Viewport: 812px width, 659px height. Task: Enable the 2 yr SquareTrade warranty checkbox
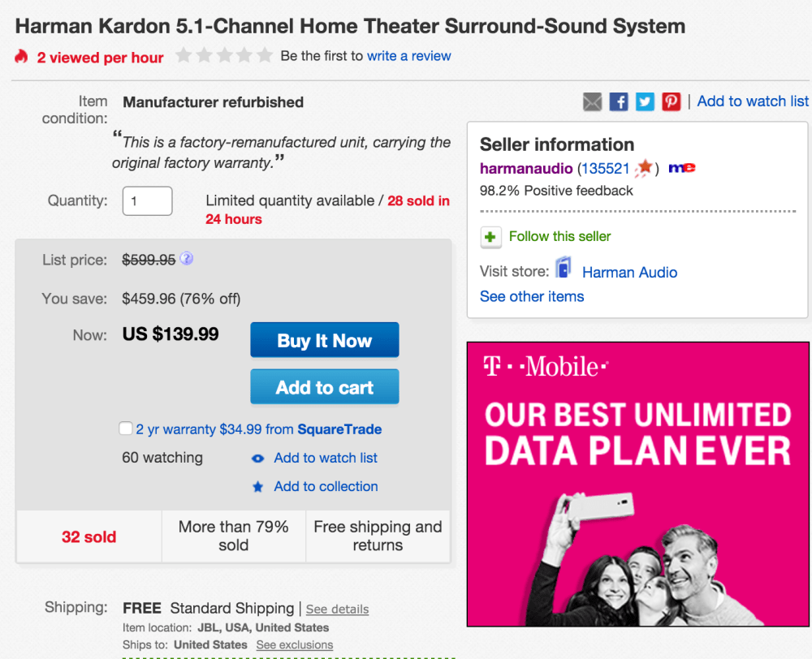point(126,429)
